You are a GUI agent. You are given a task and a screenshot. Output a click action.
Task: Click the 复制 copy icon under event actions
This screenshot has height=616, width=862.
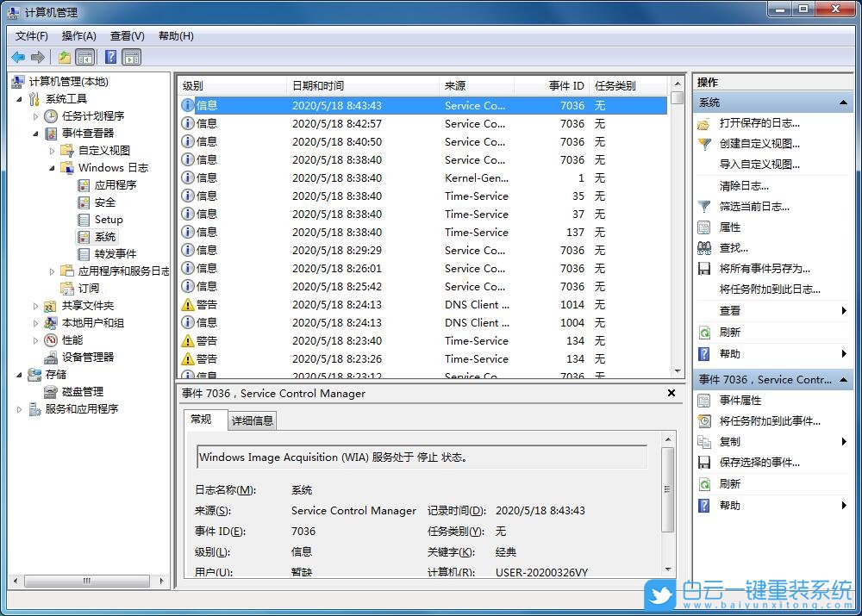(704, 441)
